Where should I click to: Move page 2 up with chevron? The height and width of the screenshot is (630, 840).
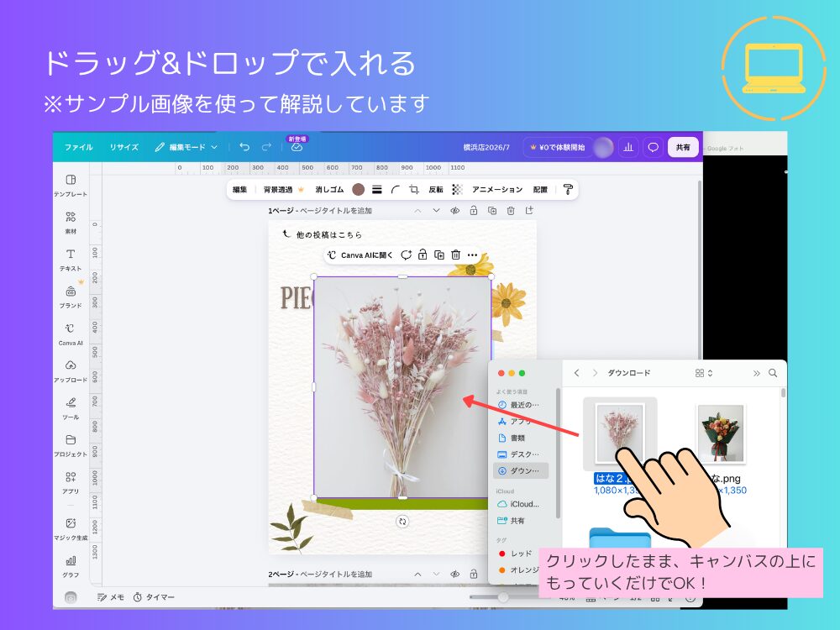pos(417,574)
